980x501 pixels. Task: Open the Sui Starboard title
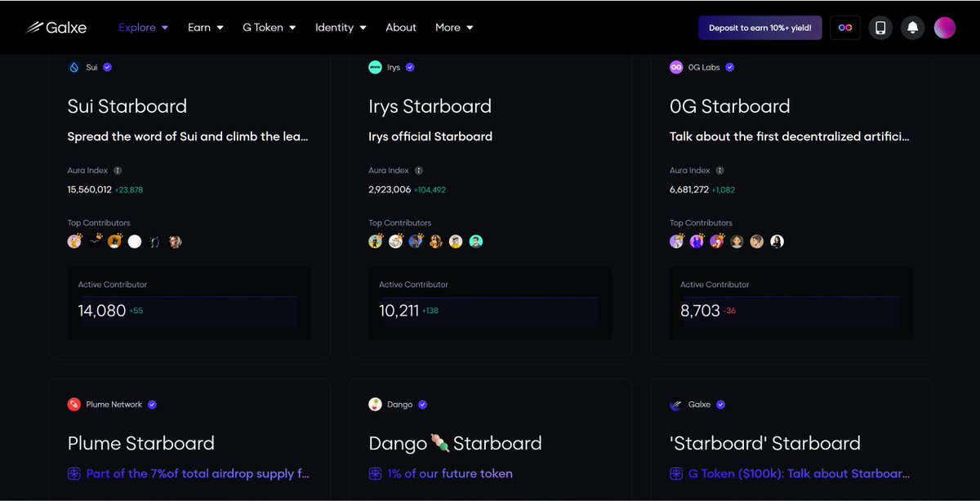tap(127, 106)
